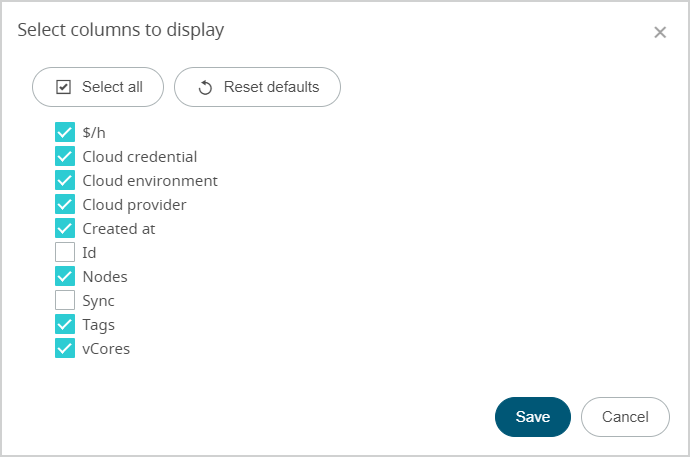Click the Id column label
Screen dimensions: 690x457
coord(89,253)
